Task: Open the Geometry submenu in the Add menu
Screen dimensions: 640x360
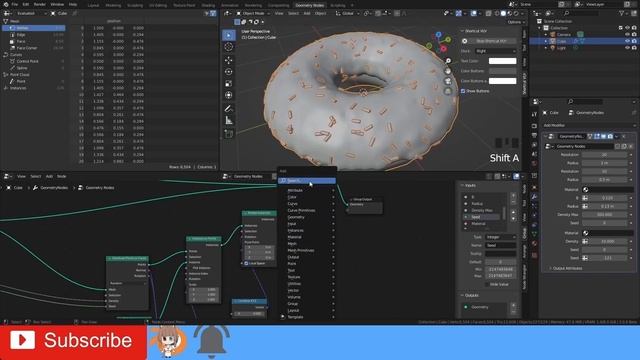Action: click(307, 217)
